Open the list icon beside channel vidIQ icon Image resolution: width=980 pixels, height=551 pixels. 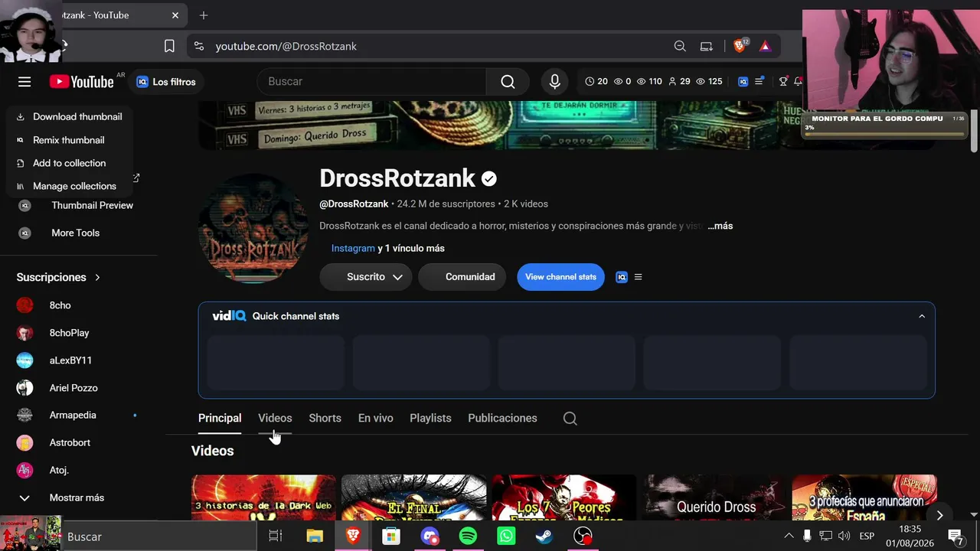pyautogui.click(x=638, y=277)
